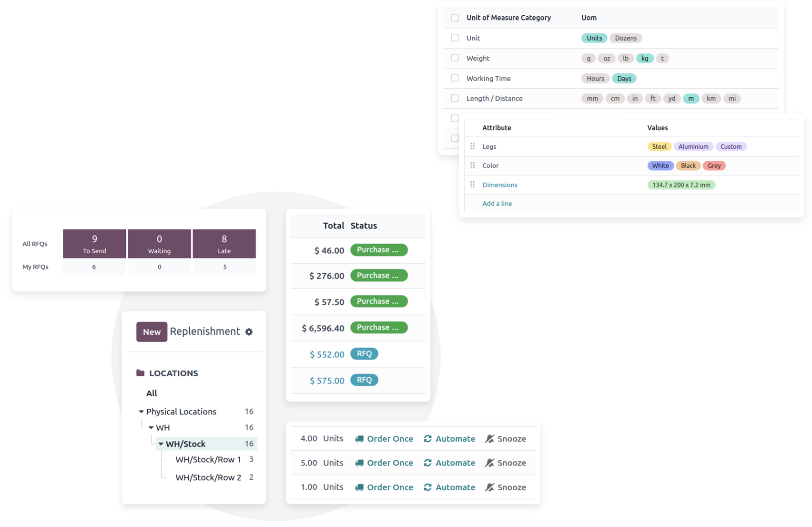812x527 pixels.
Task: Click the Automate refresh icon in 5.00 Units row
Action: (x=427, y=463)
